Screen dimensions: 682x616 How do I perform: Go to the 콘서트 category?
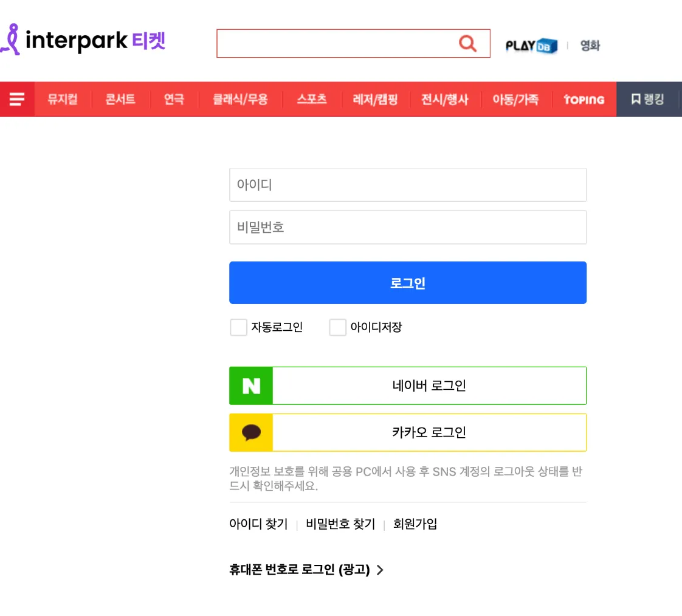(x=120, y=99)
